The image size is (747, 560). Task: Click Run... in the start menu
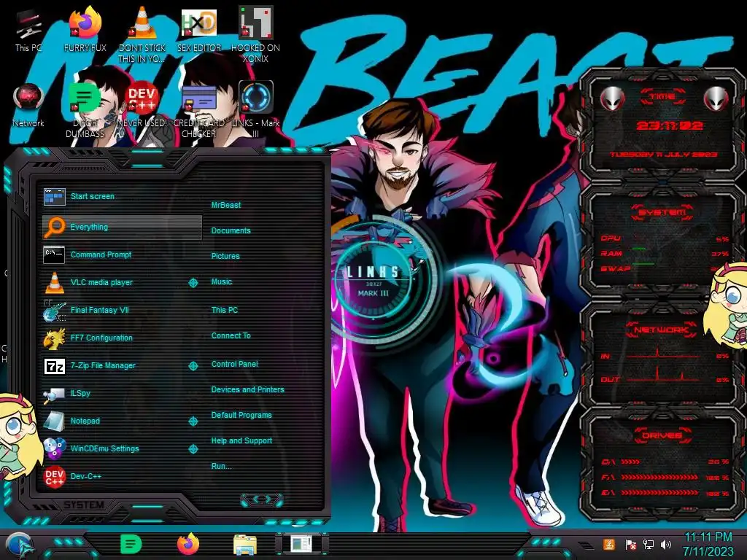click(221, 466)
